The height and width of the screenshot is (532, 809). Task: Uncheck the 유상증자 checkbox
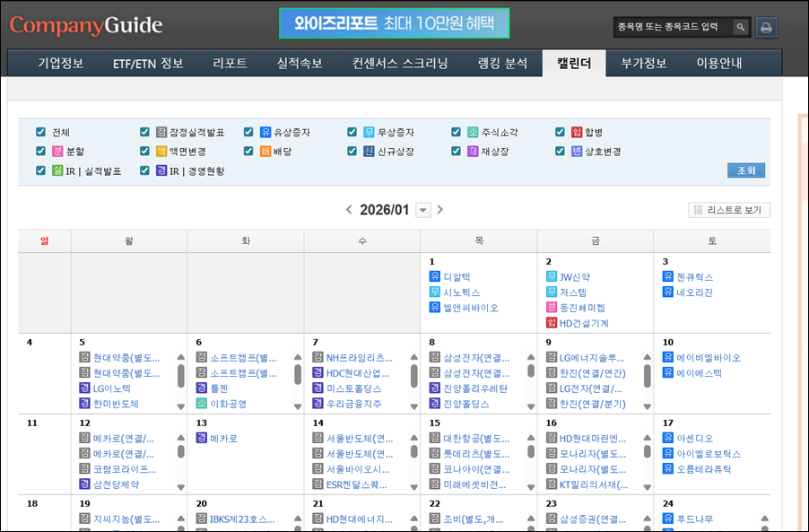pos(248,132)
